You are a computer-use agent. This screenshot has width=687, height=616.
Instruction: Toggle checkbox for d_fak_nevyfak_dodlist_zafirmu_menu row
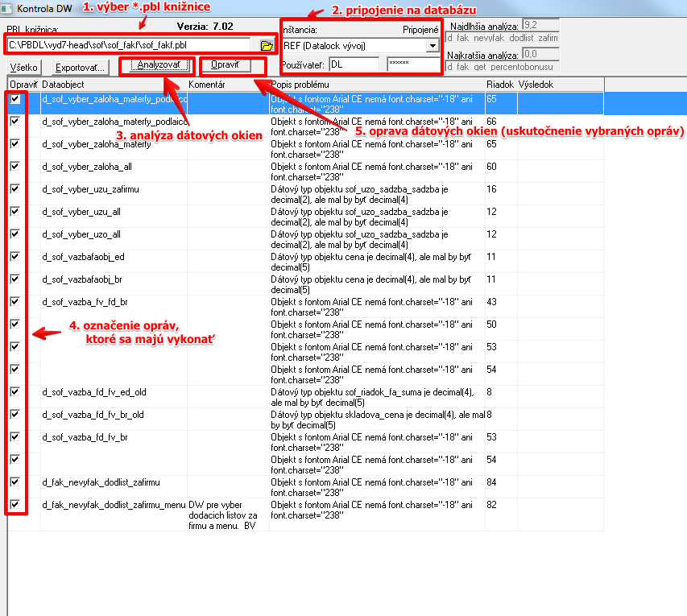(15, 504)
